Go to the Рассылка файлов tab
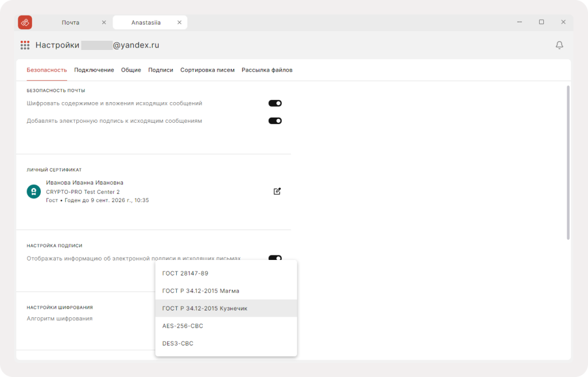The height and width of the screenshot is (377, 588). pos(267,70)
